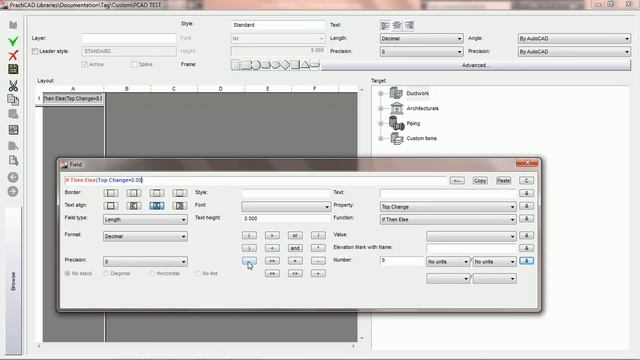The image size is (640, 360).
Task: Select the Diagonal radio button
Action: pyautogui.click(x=106, y=273)
